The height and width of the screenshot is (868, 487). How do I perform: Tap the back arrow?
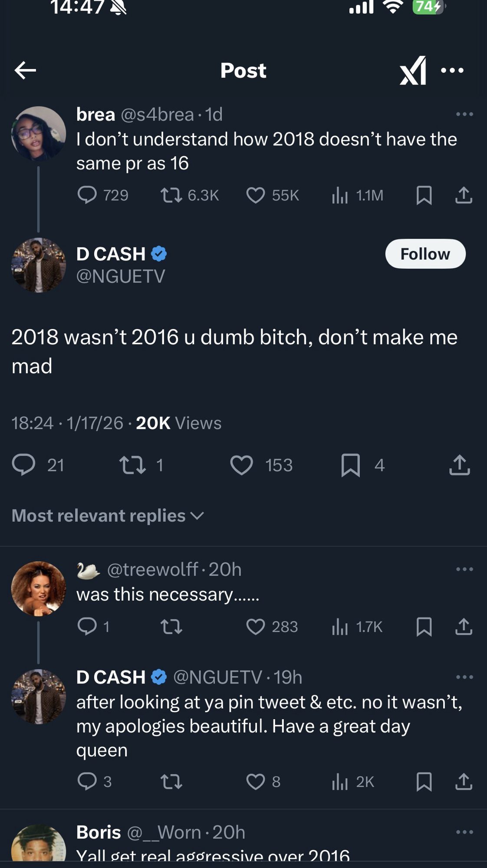click(25, 70)
